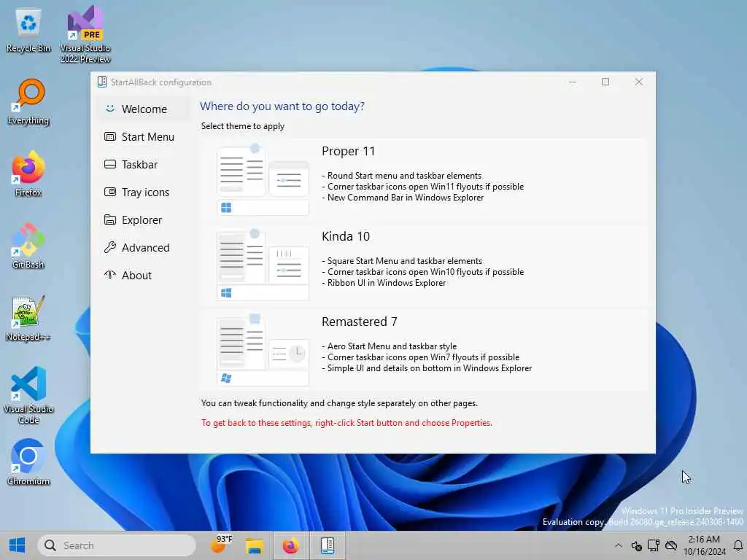
Task: Open the About page
Action: tap(143, 275)
